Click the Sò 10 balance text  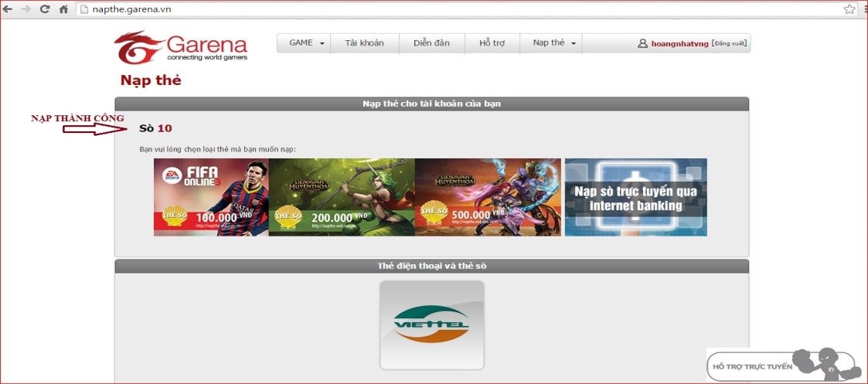tap(155, 128)
